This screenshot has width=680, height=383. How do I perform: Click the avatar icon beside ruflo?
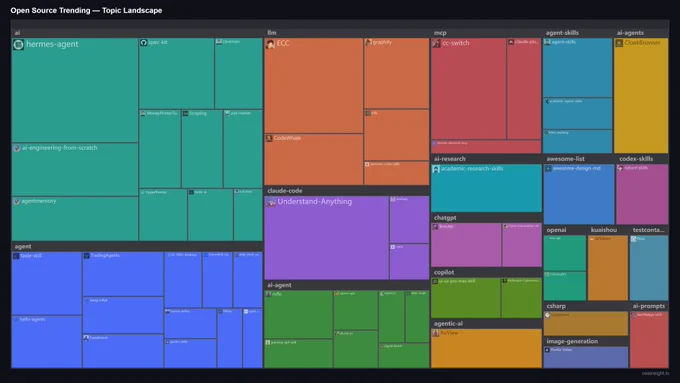269,295
